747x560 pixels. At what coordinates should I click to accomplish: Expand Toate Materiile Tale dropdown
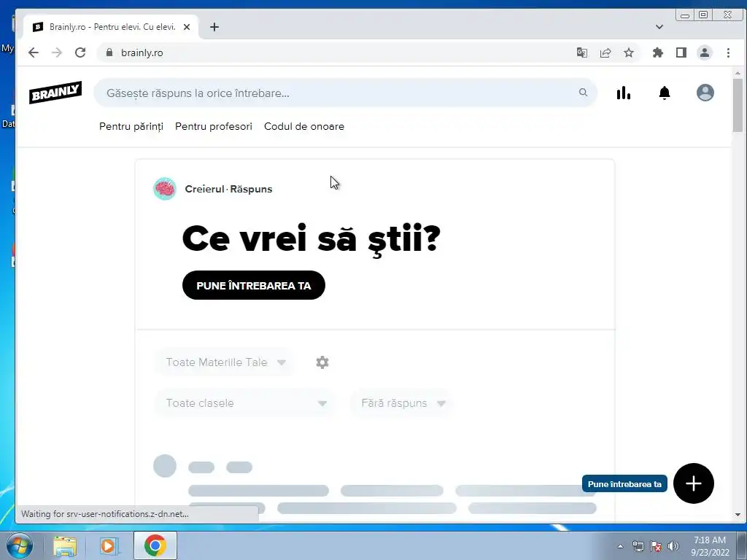pos(226,362)
